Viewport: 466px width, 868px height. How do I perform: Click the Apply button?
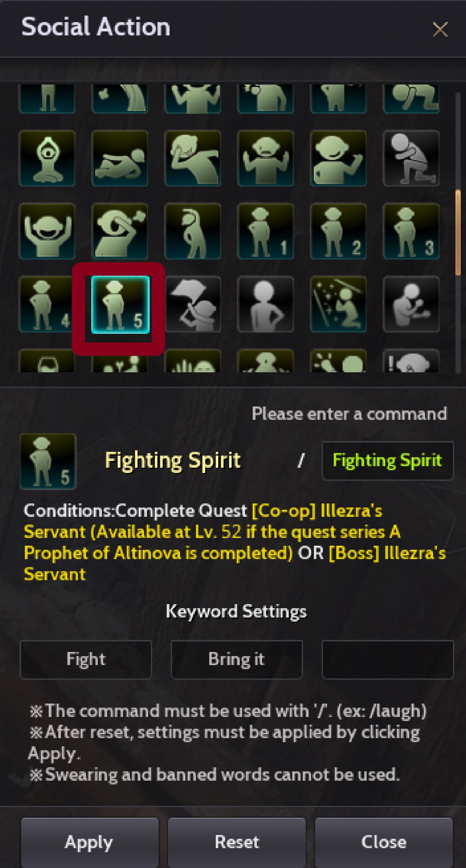(x=89, y=842)
